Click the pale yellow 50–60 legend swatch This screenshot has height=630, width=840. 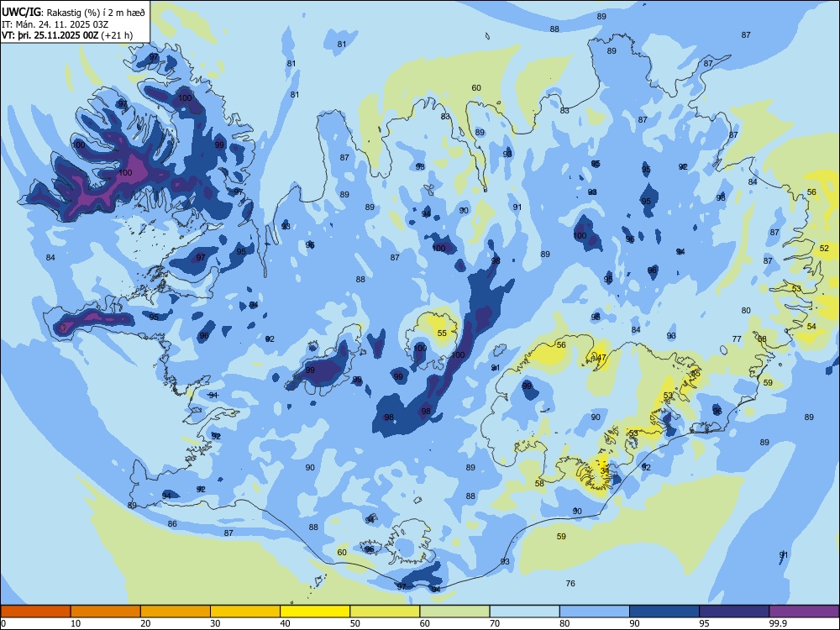385,612
